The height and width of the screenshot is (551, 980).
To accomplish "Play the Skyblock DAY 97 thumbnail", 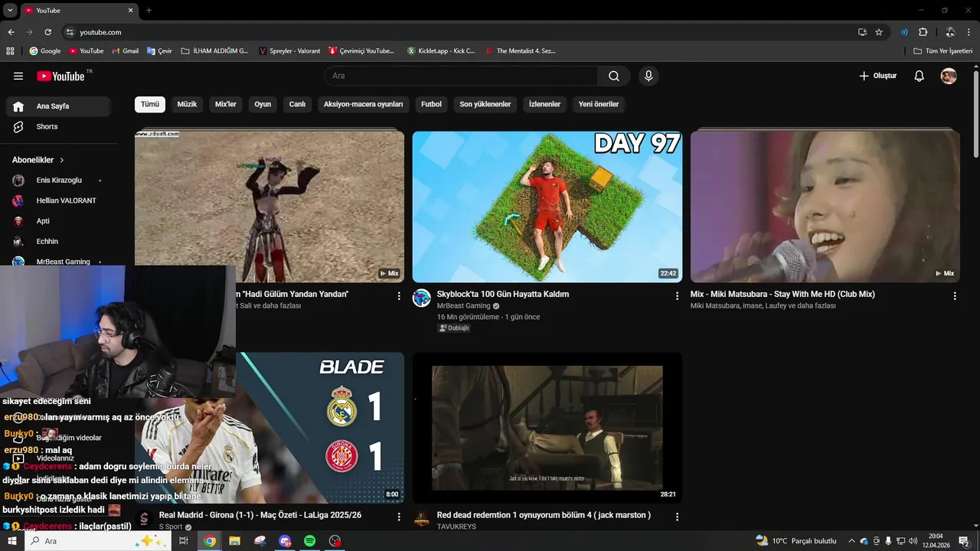I will tap(547, 207).
